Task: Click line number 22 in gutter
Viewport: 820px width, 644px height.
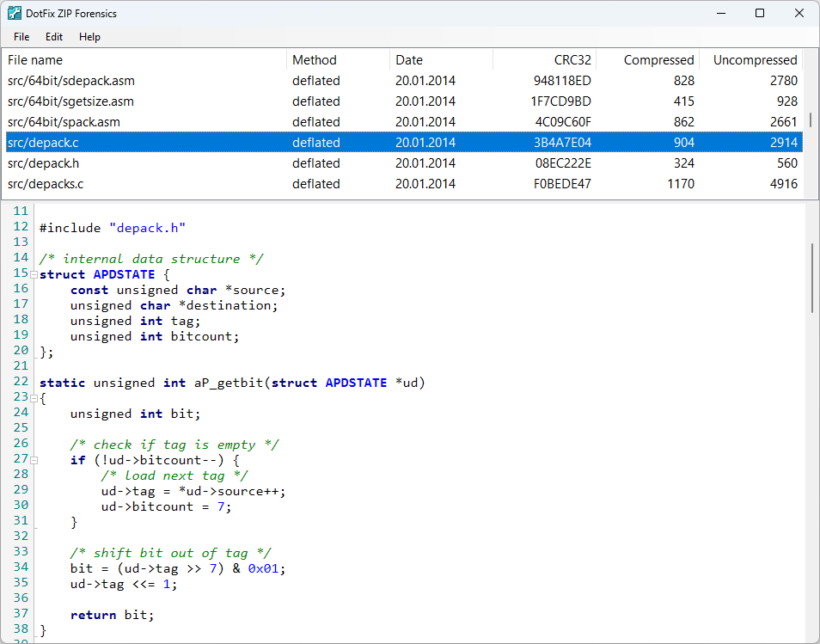Action: point(21,382)
